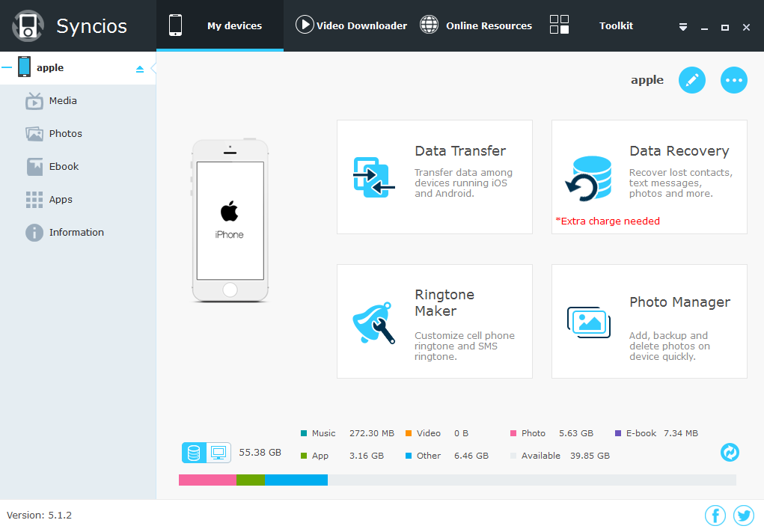Click the Extra charge needed notice

click(608, 221)
